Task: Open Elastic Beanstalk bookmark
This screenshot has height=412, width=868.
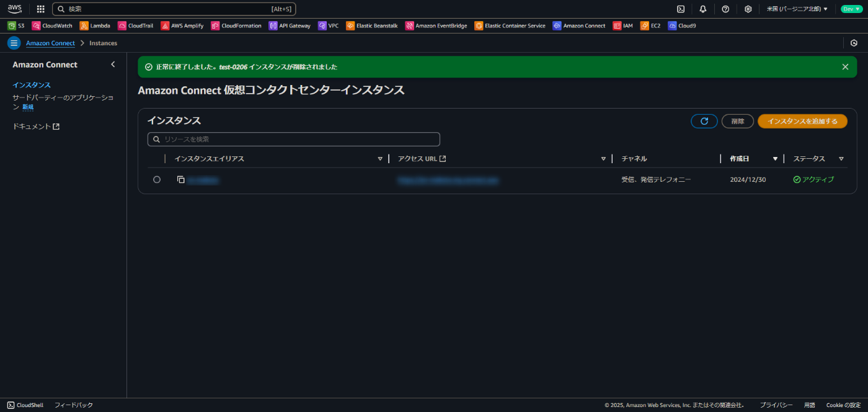Action: [x=372, y=26]
